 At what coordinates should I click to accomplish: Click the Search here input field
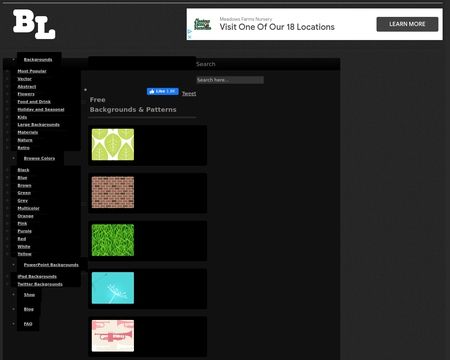230,80
